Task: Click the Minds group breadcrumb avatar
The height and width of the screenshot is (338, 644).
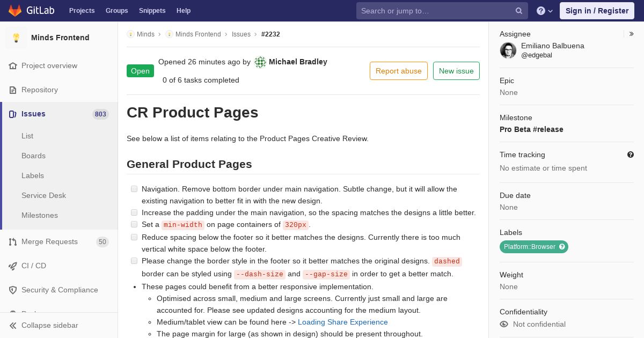Action: pyautogui.click(x=130, y=34)
